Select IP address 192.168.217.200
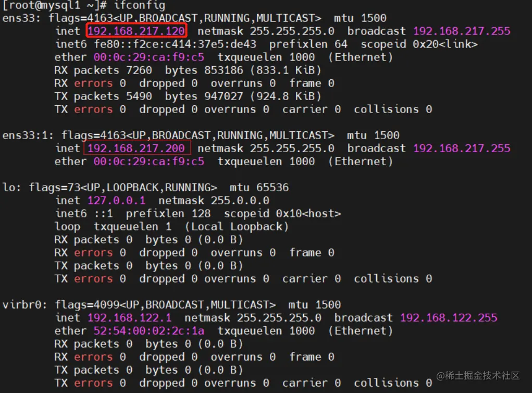 [136, 149]
